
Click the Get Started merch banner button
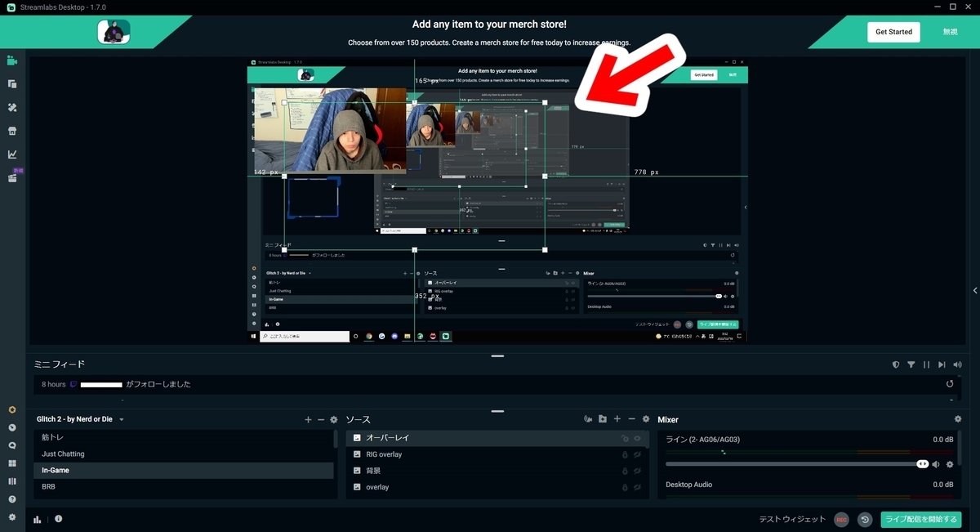[893, 32]
